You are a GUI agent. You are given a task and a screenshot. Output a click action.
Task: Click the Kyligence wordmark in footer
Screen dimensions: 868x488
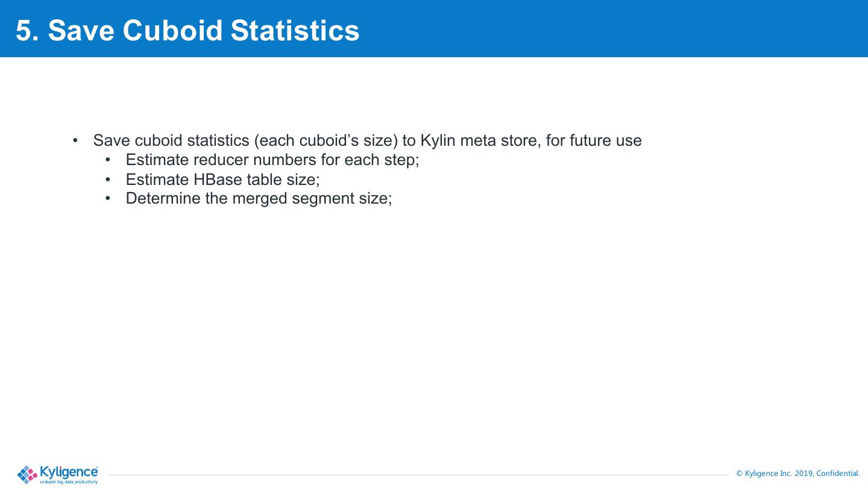pyautogui.click(x=68, y=471)
